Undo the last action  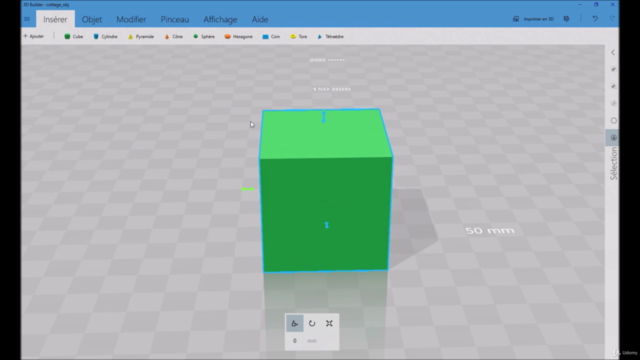pyautogui.click(x=595, y=19)
